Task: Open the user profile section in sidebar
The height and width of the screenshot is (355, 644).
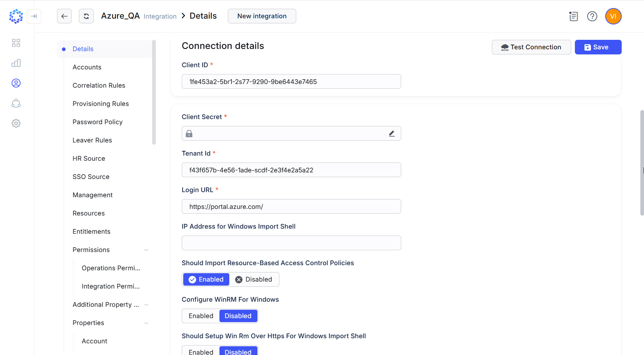Action: (x=16, y=83)
